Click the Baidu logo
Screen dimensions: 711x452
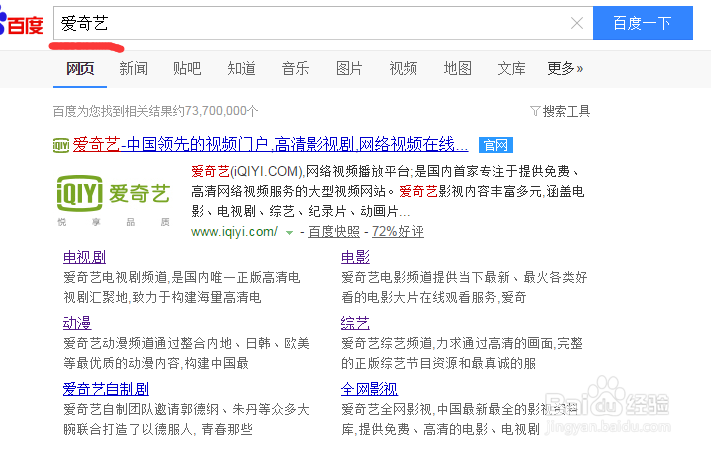(x=22, y=24)
